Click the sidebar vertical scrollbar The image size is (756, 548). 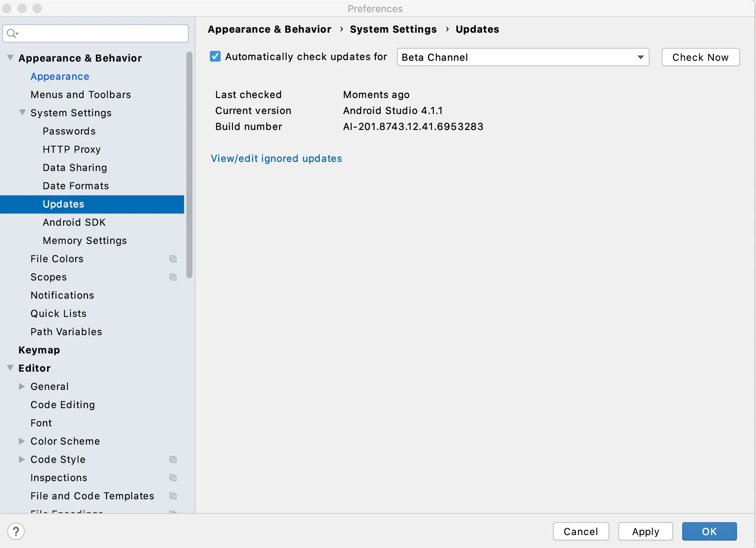click(189, 165)
